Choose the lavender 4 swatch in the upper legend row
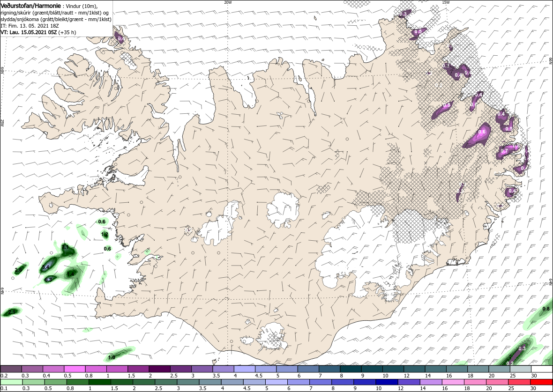The height and width of the screenshot is (392, 553). [245, 369]
